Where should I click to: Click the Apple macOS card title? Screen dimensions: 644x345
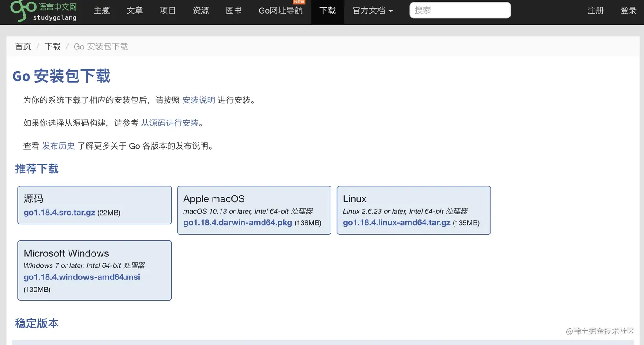(214, 199)
